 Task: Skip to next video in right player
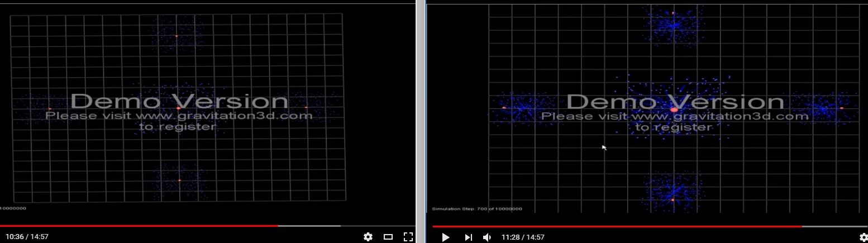coord(468,237)
